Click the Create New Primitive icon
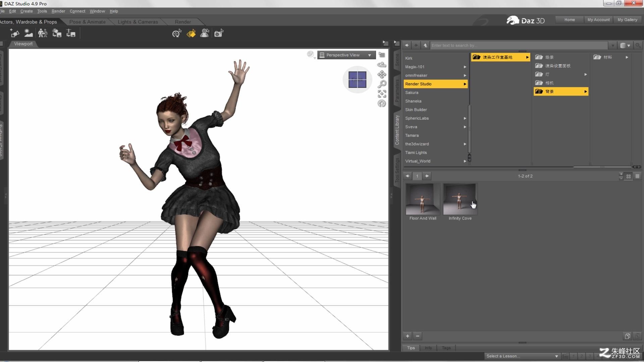The width and height of the screenshot is (644, 362). pos(14,33)
